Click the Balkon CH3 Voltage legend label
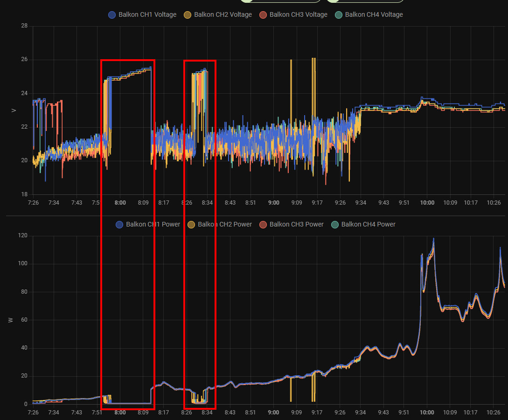The height and width of the screenshot is (420, 508). pyautogui.click(x=299, y=14)
